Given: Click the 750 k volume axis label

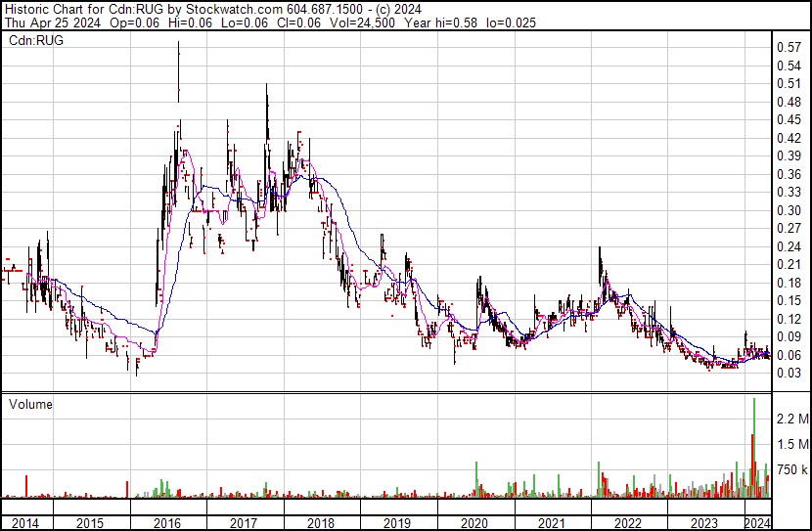Looking at the screenshot, I should click(792, 470).
